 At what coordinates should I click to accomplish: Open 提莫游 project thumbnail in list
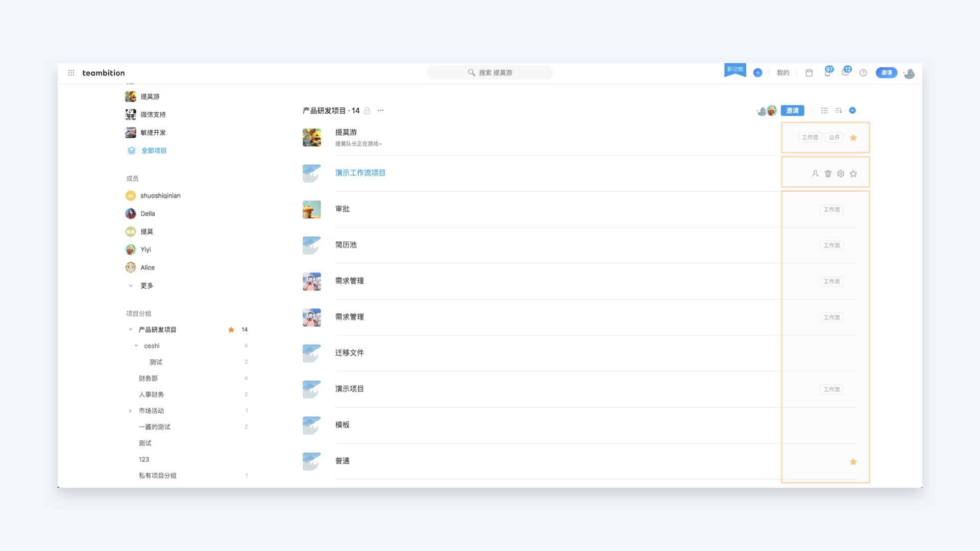[312, 138]
